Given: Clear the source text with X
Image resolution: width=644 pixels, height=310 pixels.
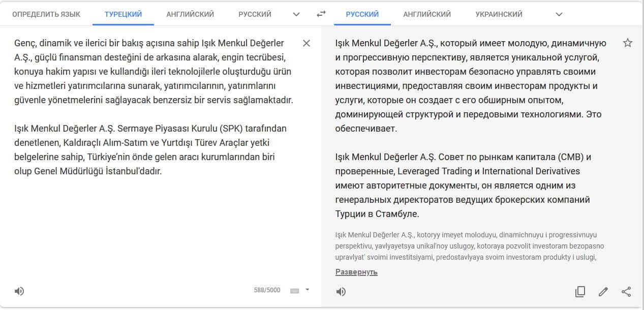Looking at the screenshot, I should tap(306, 43).
